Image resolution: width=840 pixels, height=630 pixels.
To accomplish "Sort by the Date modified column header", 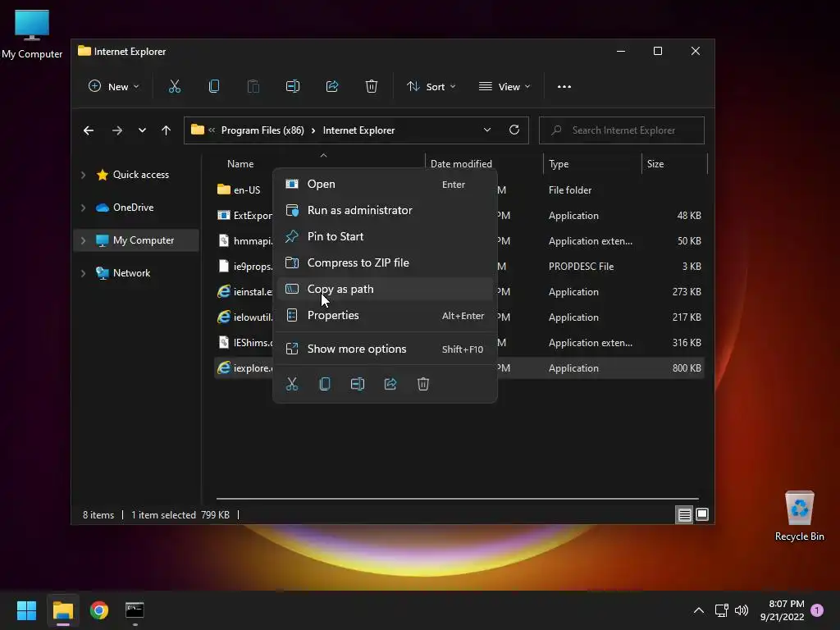I will (x=461, y=164).
